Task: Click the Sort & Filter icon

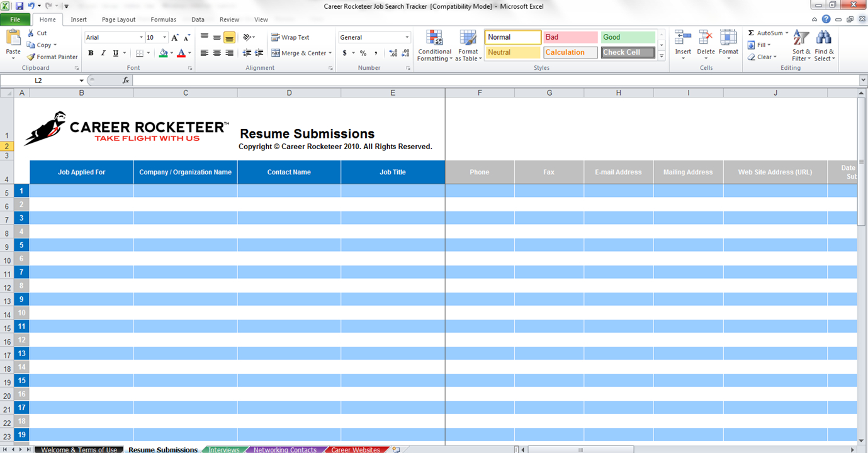Action: 801,38
